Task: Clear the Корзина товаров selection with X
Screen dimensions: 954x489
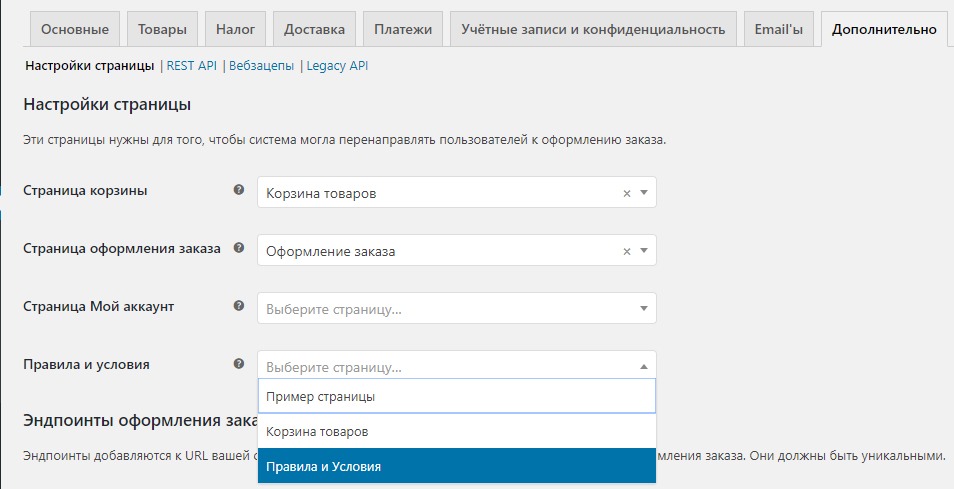Action: pos(627,193)
